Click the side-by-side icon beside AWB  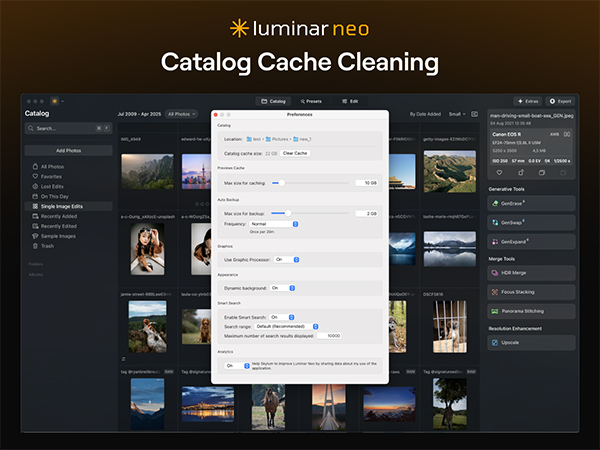click(x=567, y=134)
